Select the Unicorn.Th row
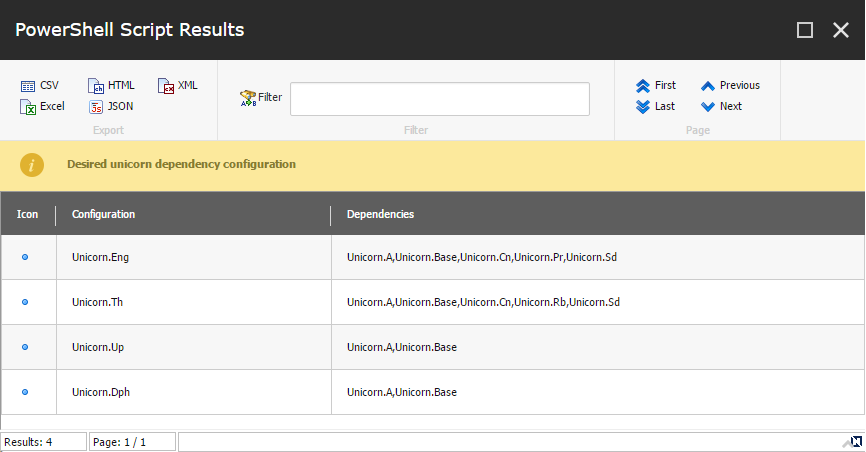The height and width of the screenshot is (452, 866). click(x=432, y=302)
